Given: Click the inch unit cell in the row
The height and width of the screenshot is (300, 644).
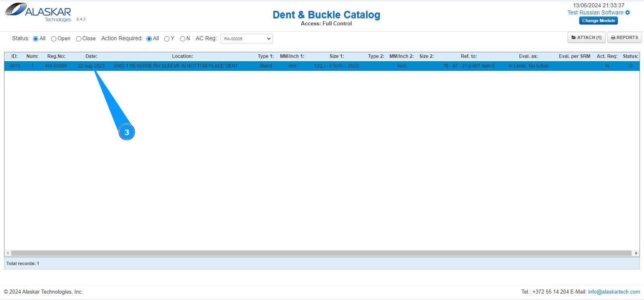Looking at the screenshot, I should click(402, 66).
